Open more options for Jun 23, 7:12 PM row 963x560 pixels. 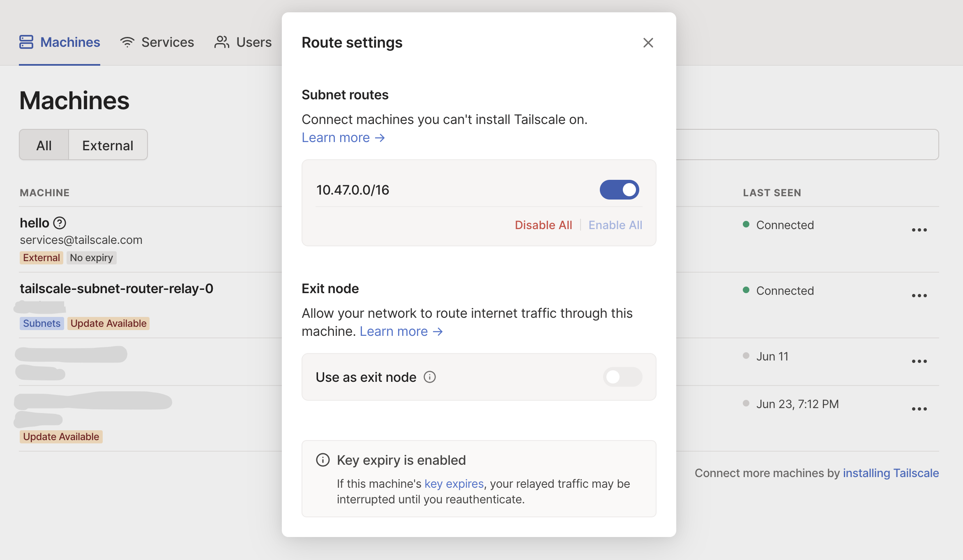919,409
